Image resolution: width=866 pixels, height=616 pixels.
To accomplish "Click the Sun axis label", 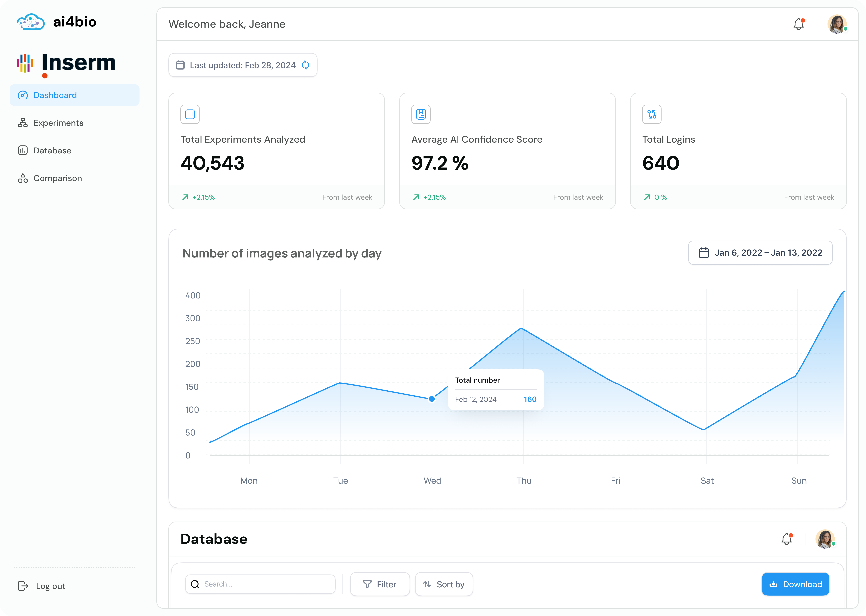I will pos(799,481).
